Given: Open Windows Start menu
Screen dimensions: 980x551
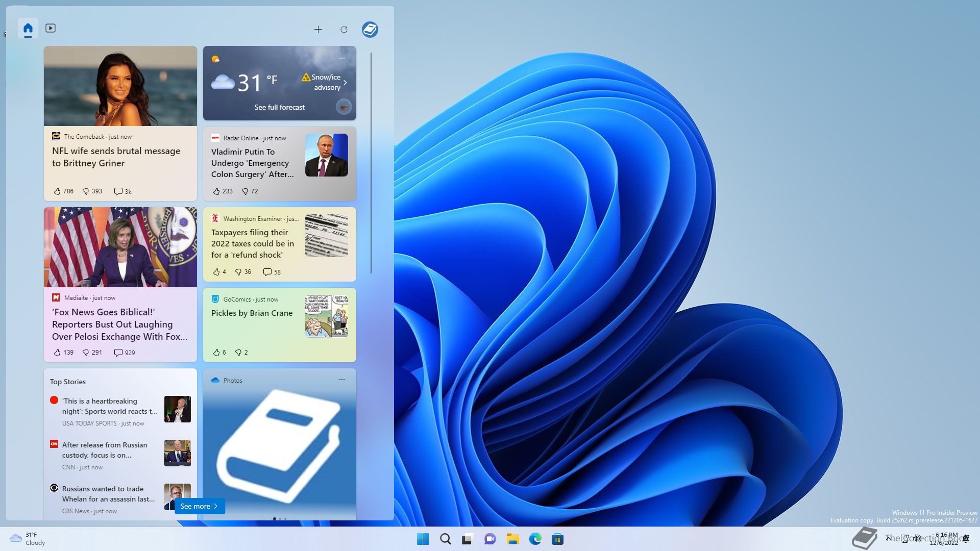Looking at the screenshot, I should (423, 539).
